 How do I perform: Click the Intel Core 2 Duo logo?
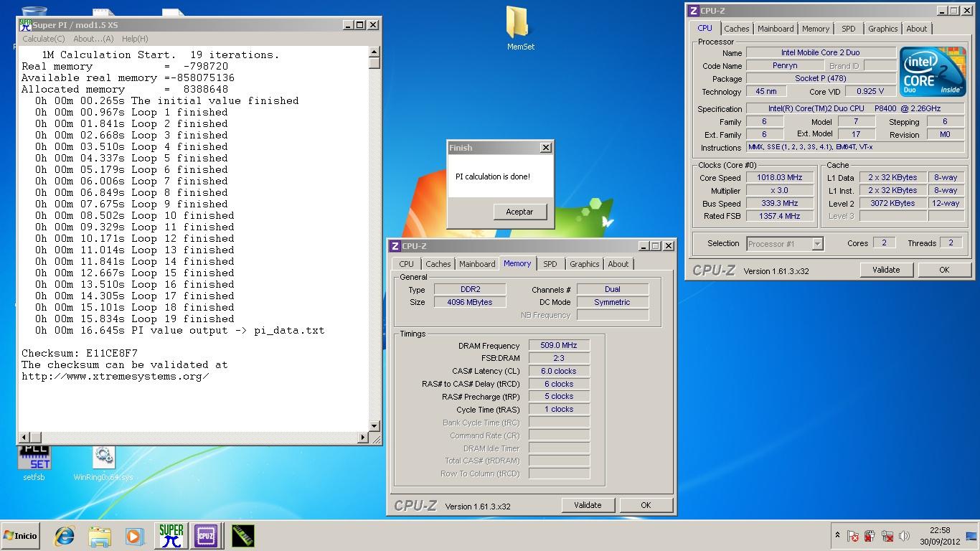point(932,72)
